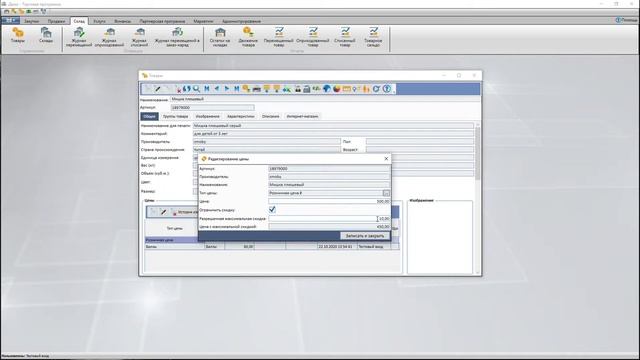The width and height of the screenshot is (640, 360).
Task: Click the magnifier search icon in Товары toolbar
Action: coord(197,89)
